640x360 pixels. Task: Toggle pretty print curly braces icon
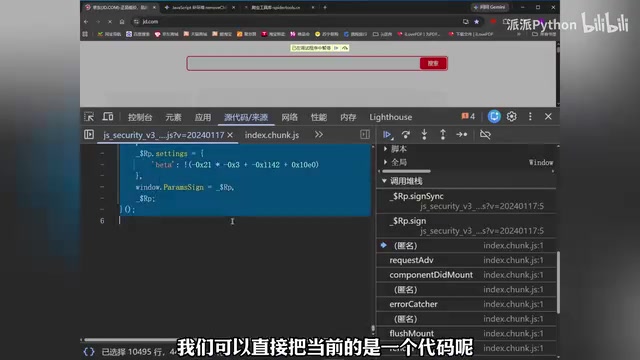click(x=89, y=351)
